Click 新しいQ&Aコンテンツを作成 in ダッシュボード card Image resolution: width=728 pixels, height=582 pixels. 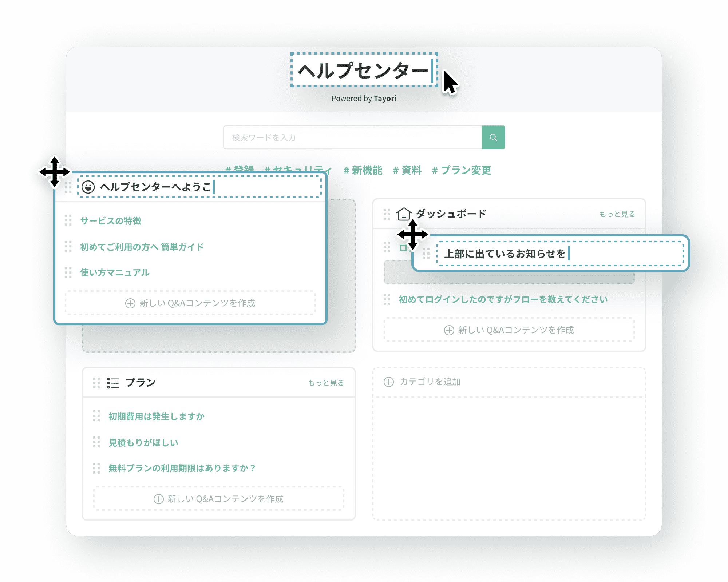click(x=515, y=330)
